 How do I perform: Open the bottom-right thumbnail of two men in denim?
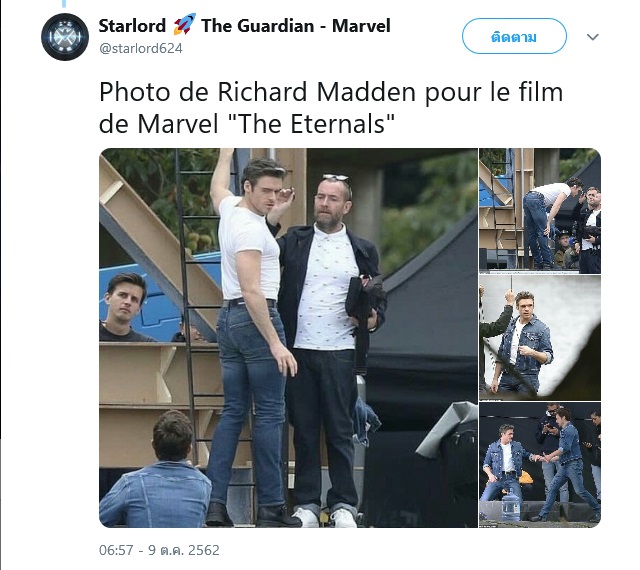(540, 465)
